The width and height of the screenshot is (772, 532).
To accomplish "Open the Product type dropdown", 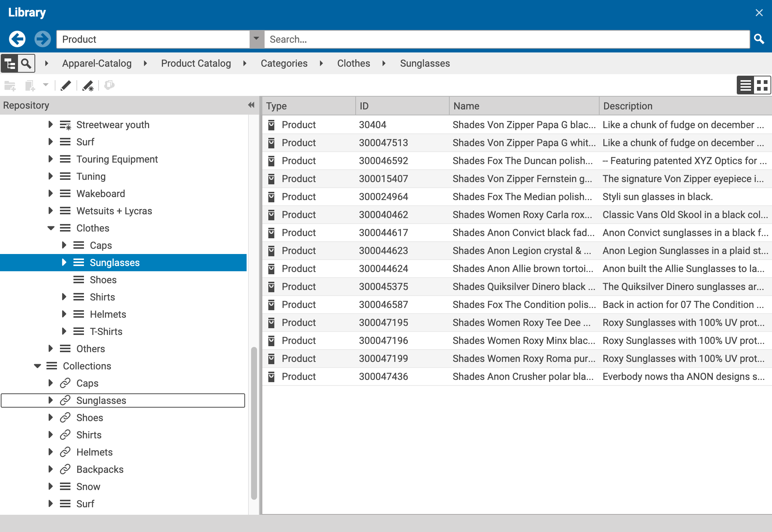I will pyautogui.click(x=256, y=39).
